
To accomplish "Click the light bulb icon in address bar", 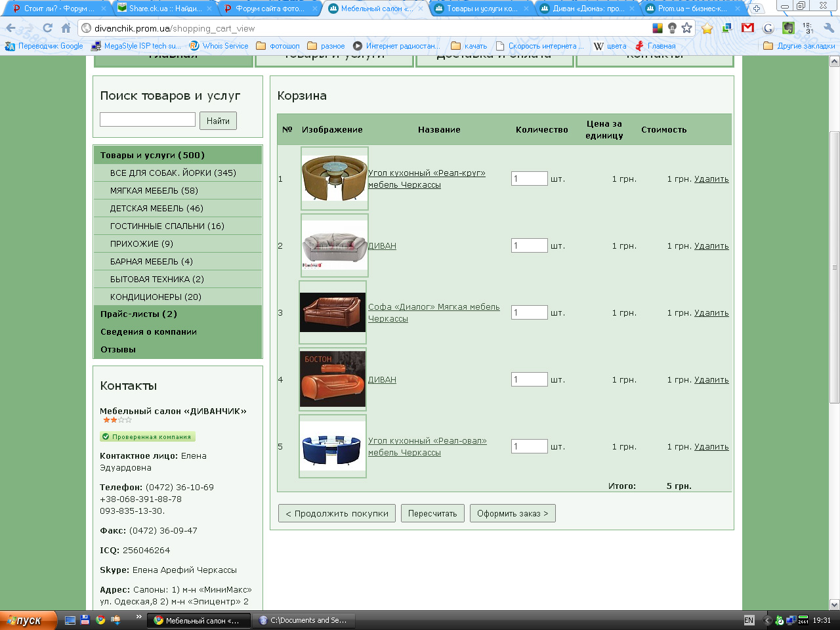I will tap(672, 28).
